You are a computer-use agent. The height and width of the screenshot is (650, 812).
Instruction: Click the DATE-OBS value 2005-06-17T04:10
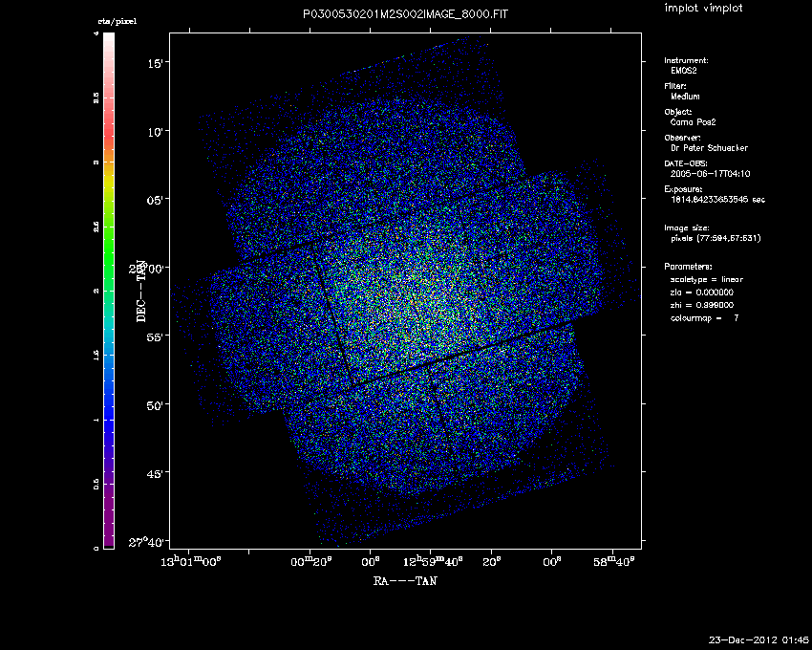[x=711, y=174]
